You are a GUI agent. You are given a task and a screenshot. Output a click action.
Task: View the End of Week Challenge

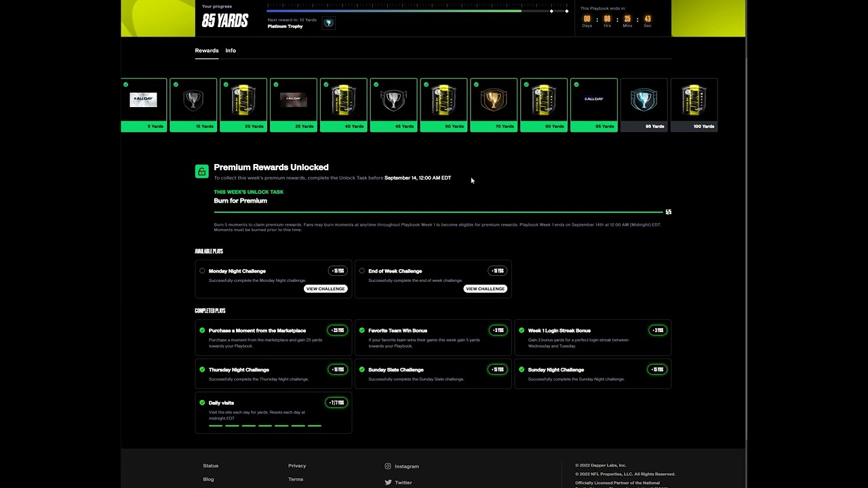(x=486, y=289)
